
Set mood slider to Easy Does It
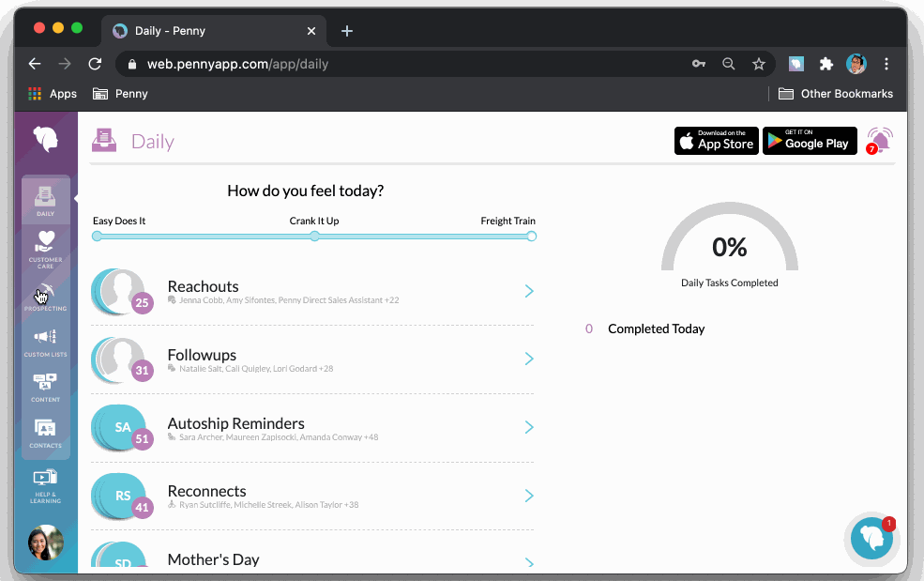[98, 237]
